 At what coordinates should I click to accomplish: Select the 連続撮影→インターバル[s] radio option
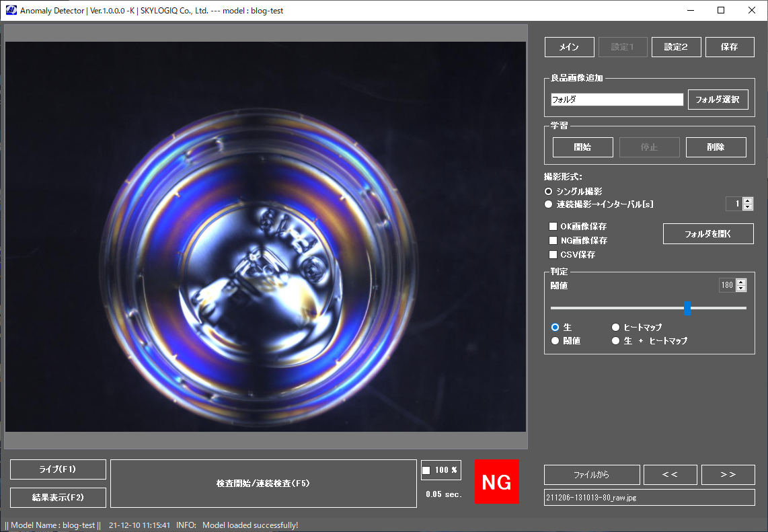[549, 204]
